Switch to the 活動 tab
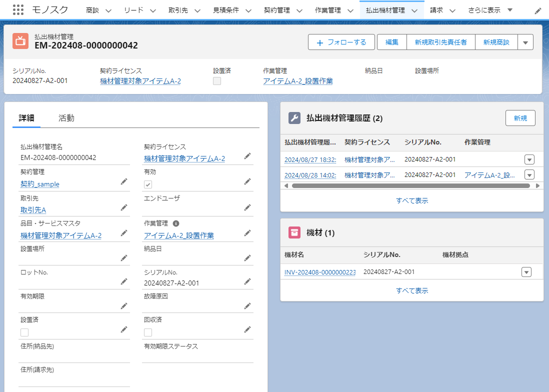The image size is (549, 392). (66, 118)
